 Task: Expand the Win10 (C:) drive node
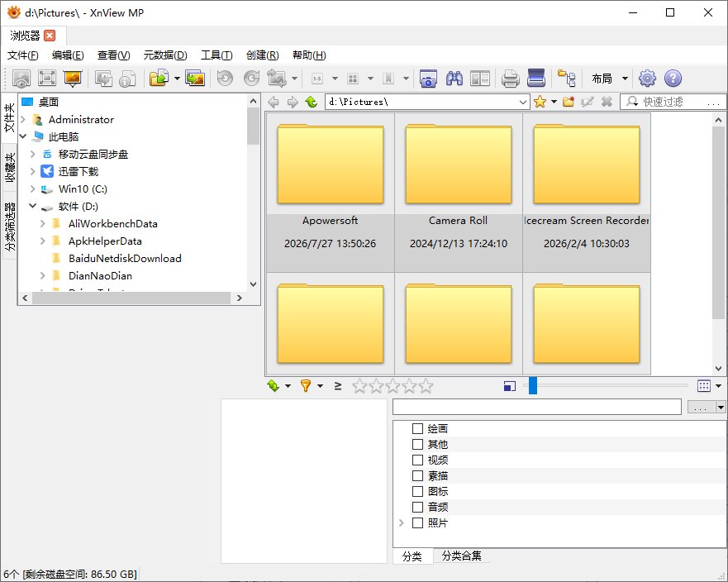pyautogui.click(x=32, y=188)
